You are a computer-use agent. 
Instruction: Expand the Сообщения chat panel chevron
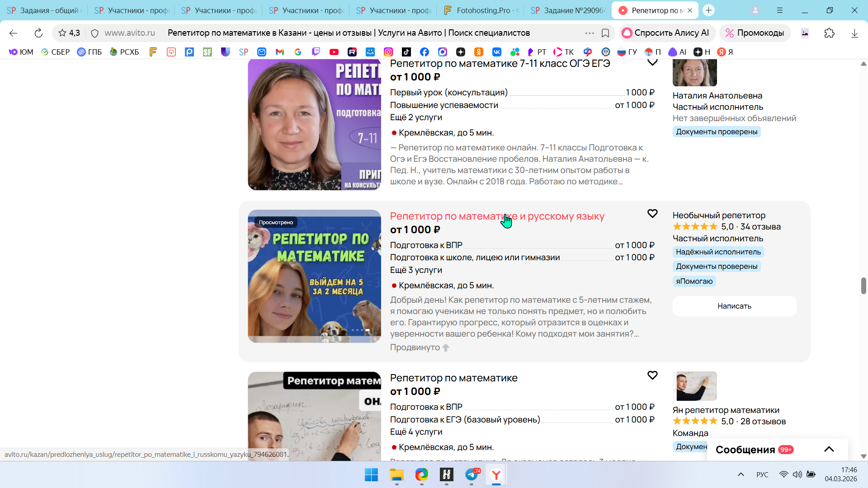pos(829,449)
